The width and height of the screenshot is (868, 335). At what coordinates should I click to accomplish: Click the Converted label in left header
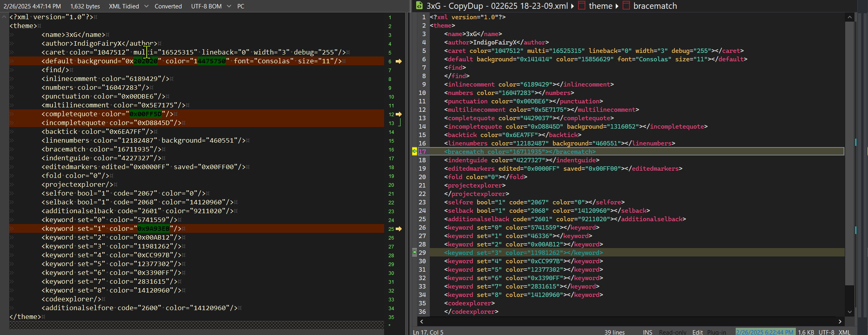coord(168,6)
